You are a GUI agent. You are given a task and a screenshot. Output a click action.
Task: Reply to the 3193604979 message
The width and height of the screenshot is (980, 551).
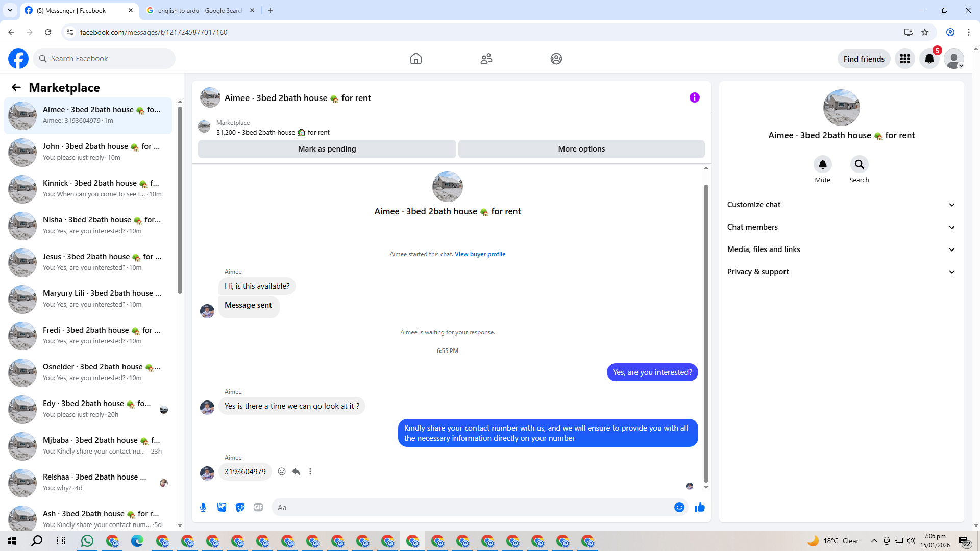pyautogui.click(x=296, y=471)
